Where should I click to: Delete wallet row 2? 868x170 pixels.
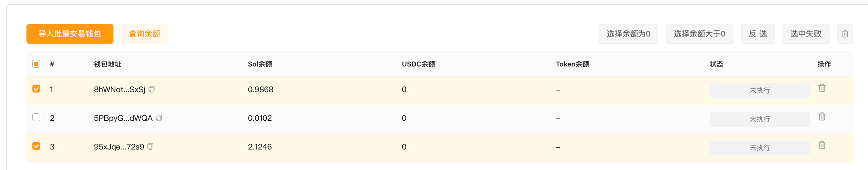822,117
